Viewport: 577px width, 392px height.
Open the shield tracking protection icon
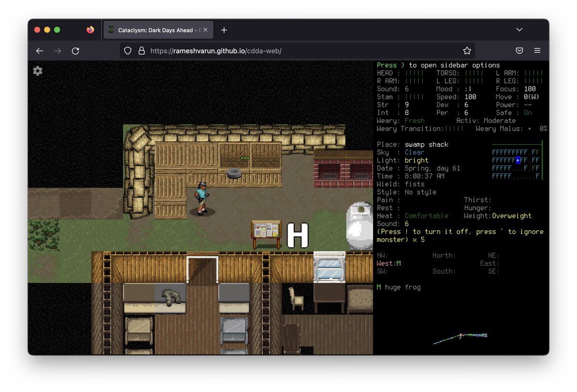tap(128, 50)
